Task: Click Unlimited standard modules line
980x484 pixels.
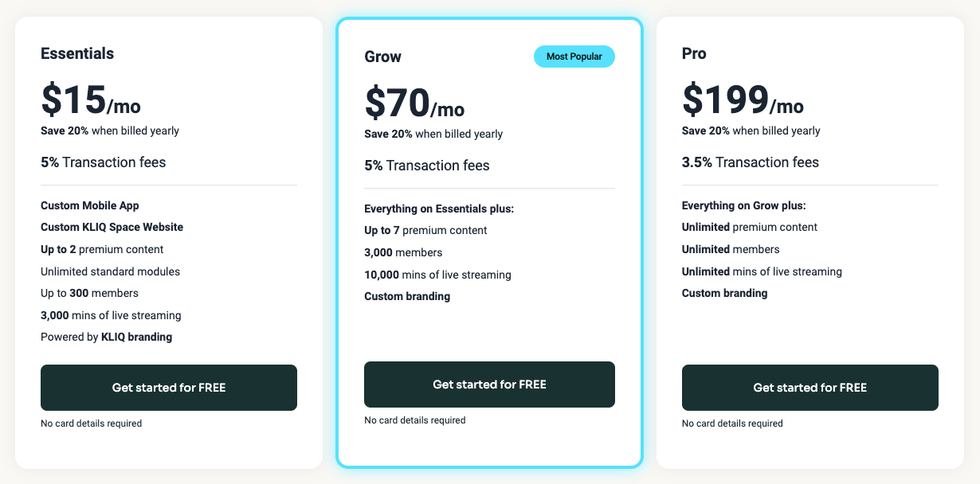Action: pos(110,271)
